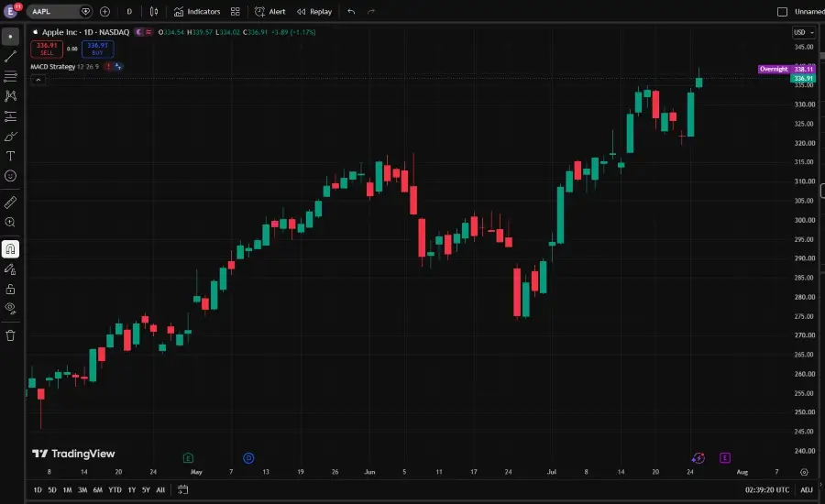Click the red MACD Strategy error icon

(x=108, y=66)
